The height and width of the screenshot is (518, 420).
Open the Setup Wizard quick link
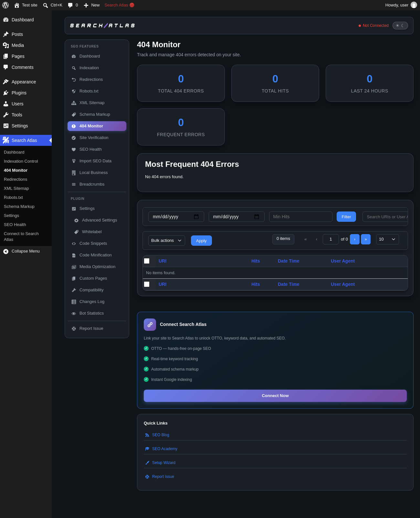(x=164, y=463)
